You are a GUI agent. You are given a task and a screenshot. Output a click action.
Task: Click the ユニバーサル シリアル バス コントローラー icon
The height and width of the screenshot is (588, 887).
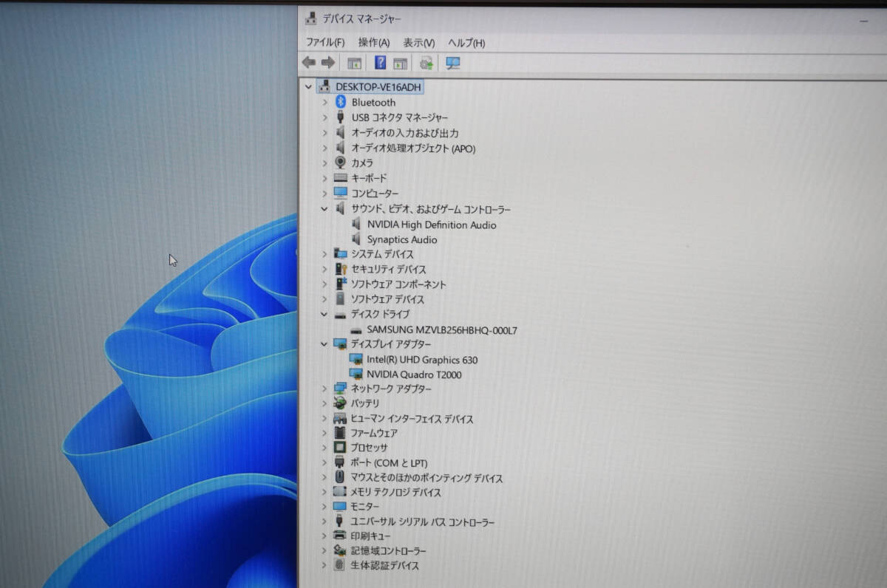(339, 522)
